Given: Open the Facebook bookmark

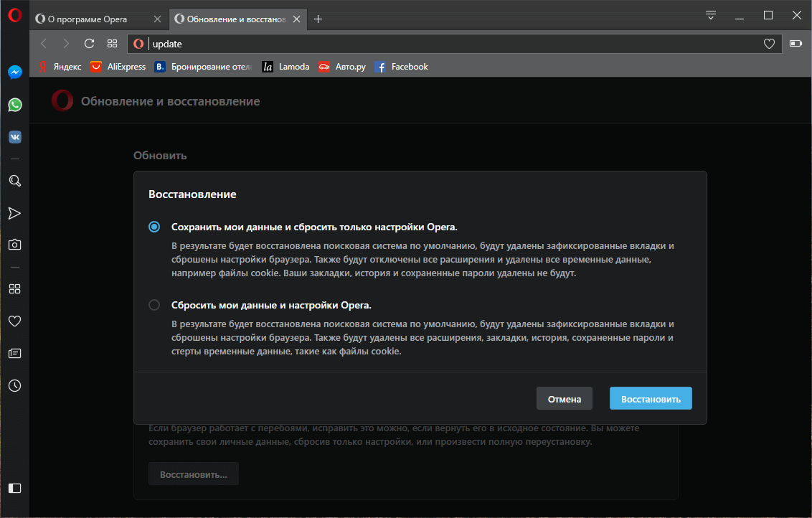Looking at the screenshot, I should pos(402,66).
